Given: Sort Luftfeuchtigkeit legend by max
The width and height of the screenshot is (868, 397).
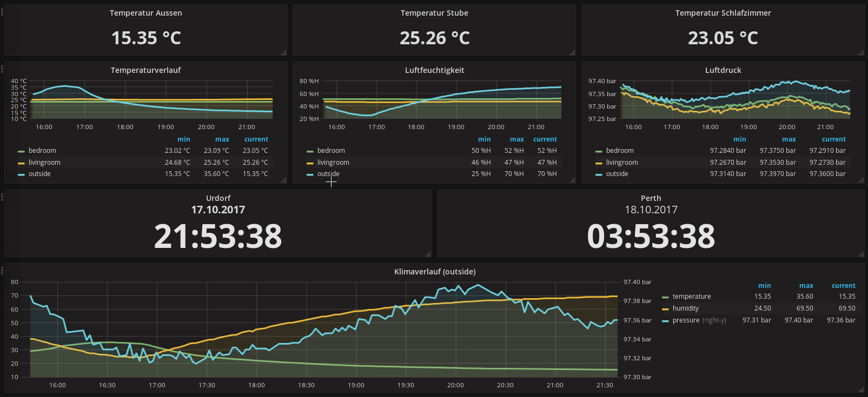Looking at the screenshot, I should pos(517,139).
